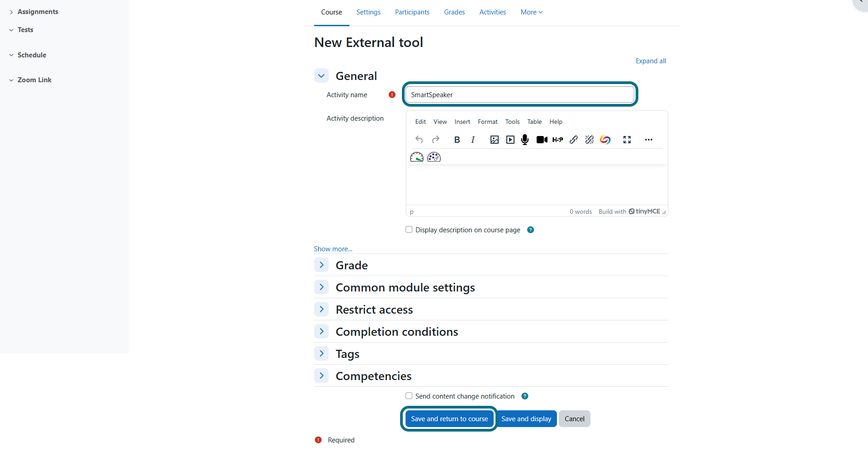The height and width of the screenshot is (451, 868).
Task: Click the tinyMCE logo link
Action: (x=645, y=211)
